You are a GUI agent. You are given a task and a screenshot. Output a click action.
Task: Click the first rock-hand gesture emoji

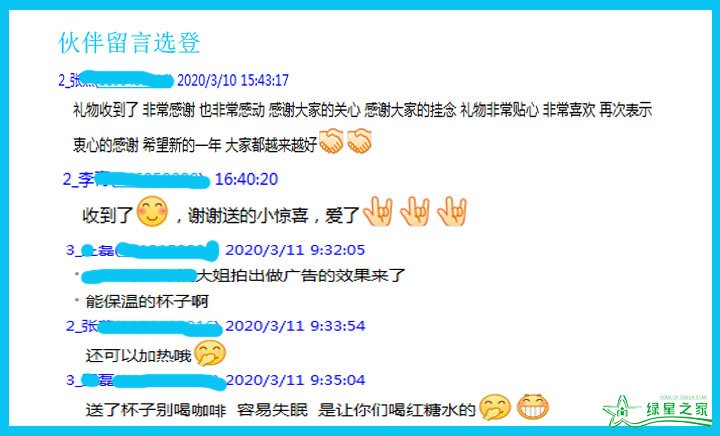coord(378,212)
